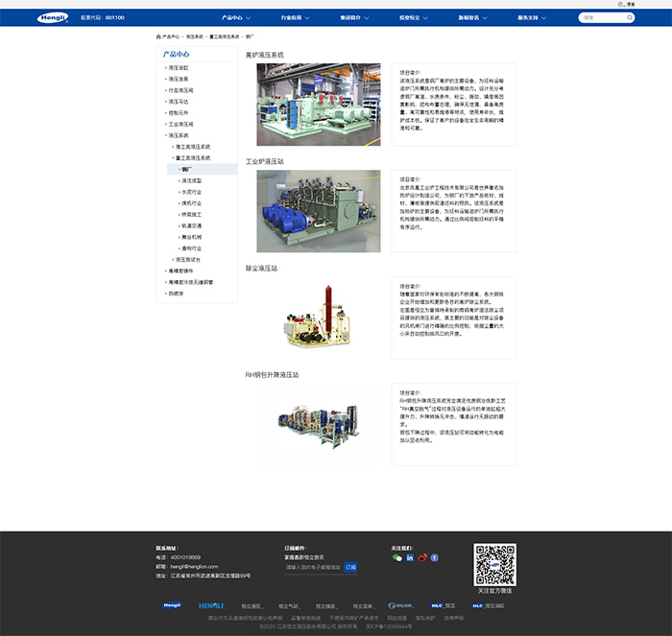Open the 行业应用 dropdown menu
Screen dimensions: 672x636
[x=296, y=17]
